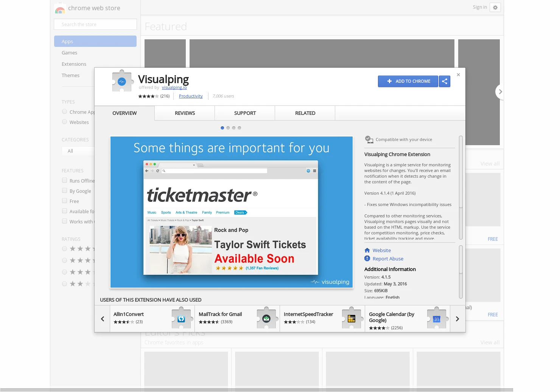
Task: Click the search the store field
Action: click(x=95, y=24)
